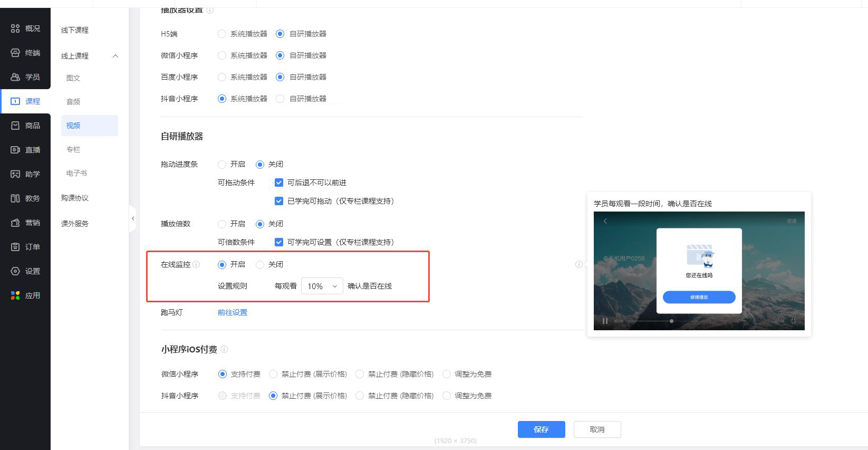The height and width of the screenshot is (450, 868).
Task: Collapse the 线上课程 submenu chevron
Action: pos(115,56)
